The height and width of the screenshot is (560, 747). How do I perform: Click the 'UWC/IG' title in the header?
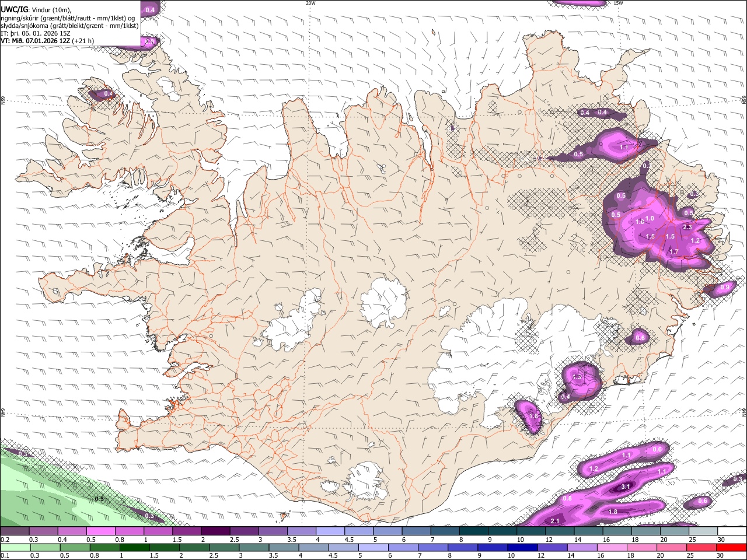(14, 9)
